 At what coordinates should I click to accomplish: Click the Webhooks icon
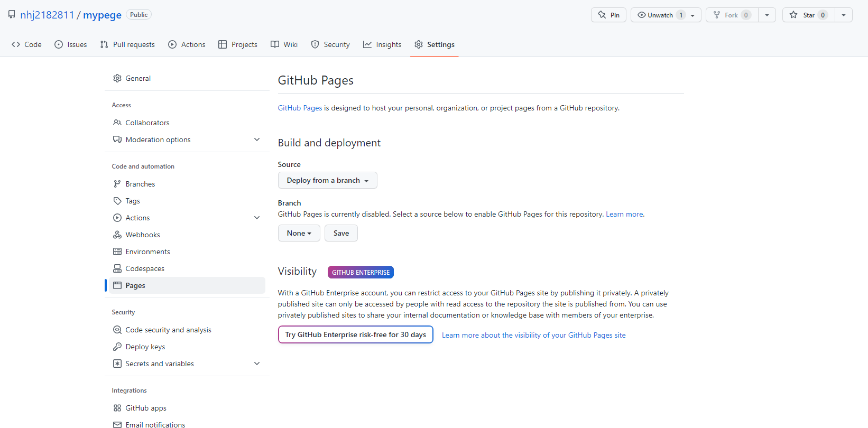[x=117, y=235]
